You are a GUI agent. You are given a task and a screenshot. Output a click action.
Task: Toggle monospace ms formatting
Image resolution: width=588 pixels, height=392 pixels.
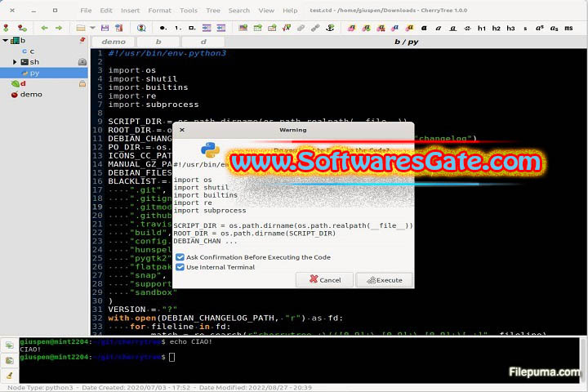coord(569,28)
